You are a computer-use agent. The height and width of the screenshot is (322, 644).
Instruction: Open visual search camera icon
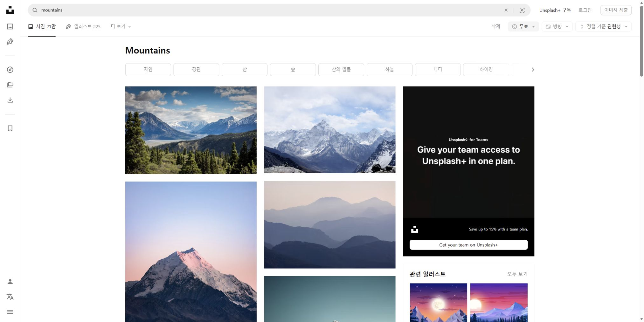coord(522,10)
